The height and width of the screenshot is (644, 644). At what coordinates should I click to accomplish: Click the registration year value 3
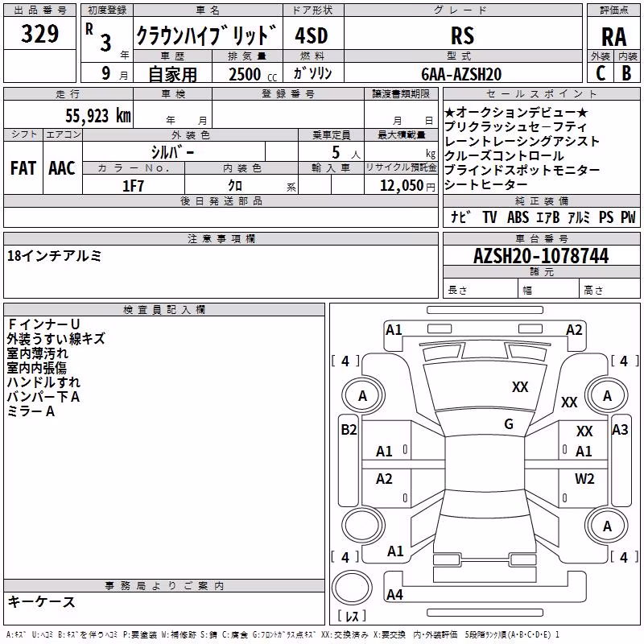click(x=106, y=43)
